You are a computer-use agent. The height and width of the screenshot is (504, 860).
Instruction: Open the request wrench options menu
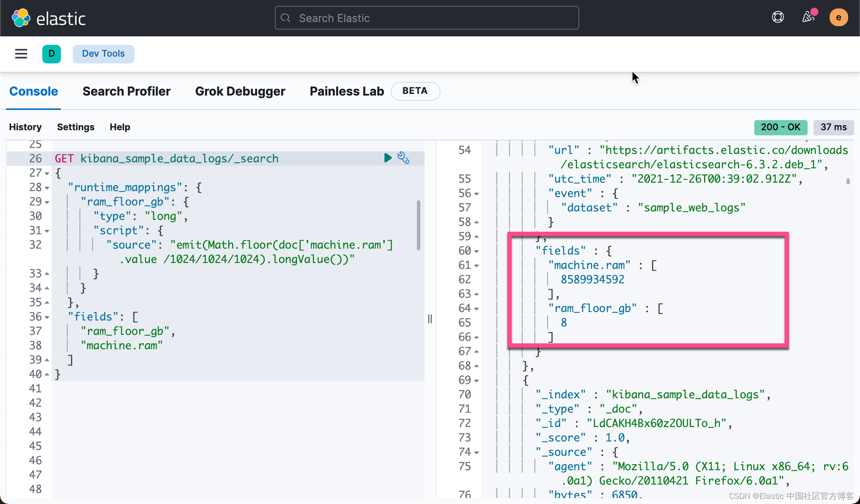click(404, 158)
